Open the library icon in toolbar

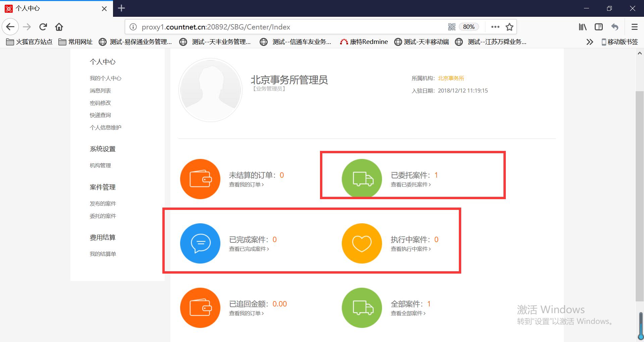point(583,27)
